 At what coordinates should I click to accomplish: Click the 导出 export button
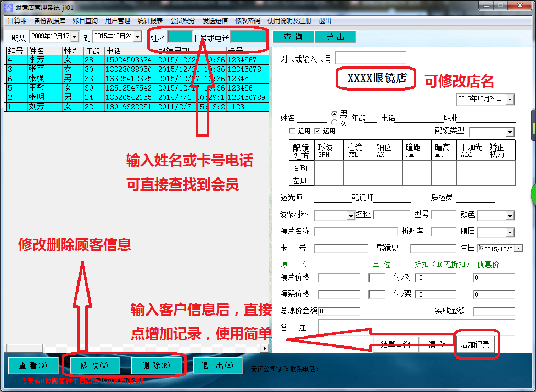pyautogui.click(x=335, y=37)
